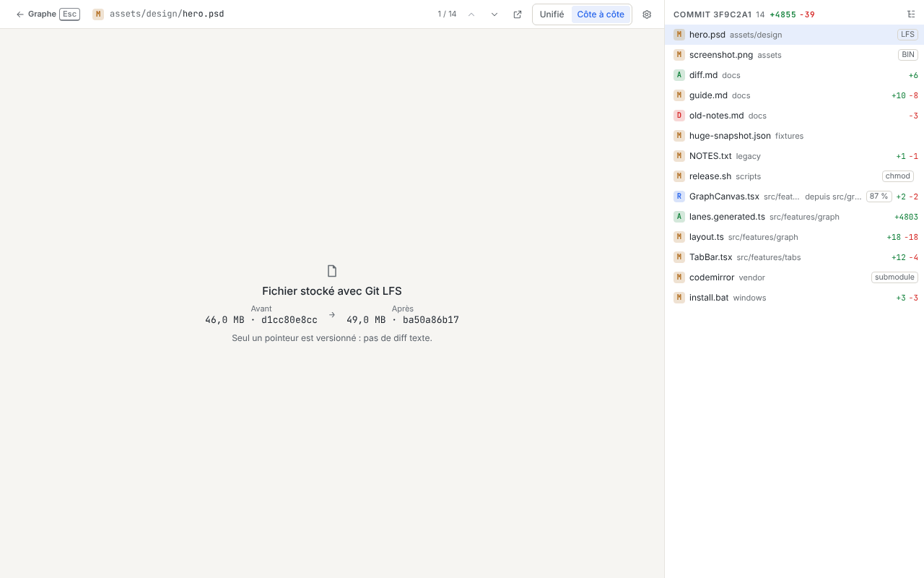Image resolution: width=924 pixels, height=578 pixels.
Task: Click the 1 / 14 file counter
Action: tap(447, 14)
